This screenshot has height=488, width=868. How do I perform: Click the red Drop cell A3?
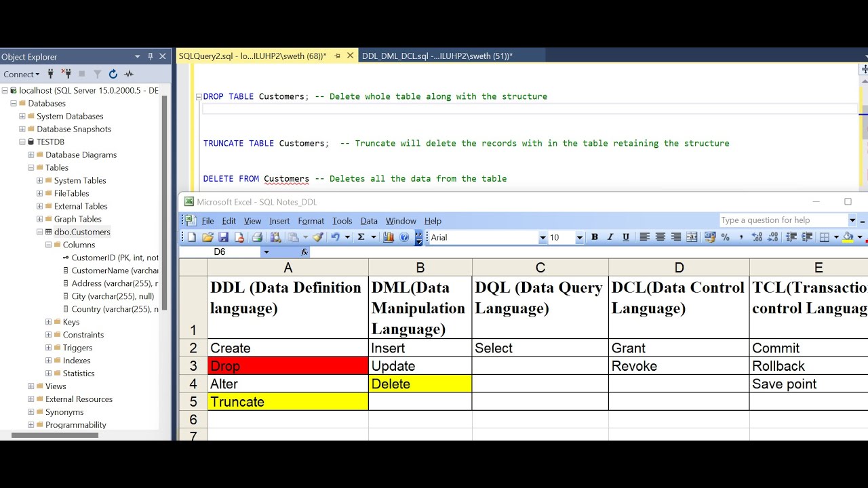(x=288, y=366)
